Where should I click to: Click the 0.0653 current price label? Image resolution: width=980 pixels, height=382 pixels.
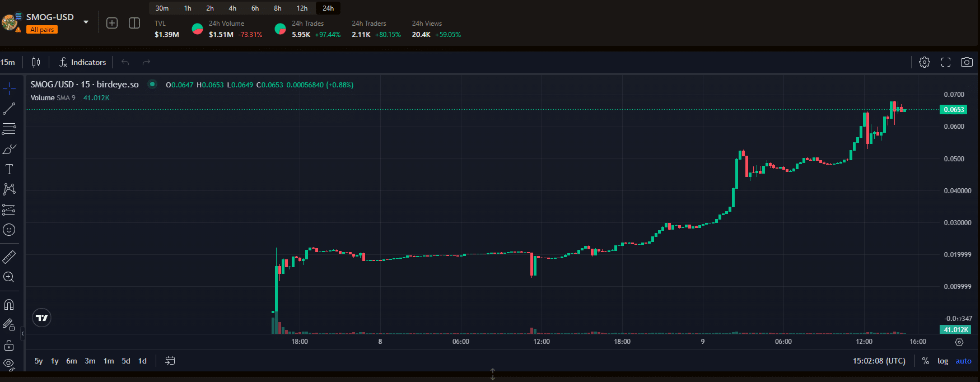tap(953, 110)
